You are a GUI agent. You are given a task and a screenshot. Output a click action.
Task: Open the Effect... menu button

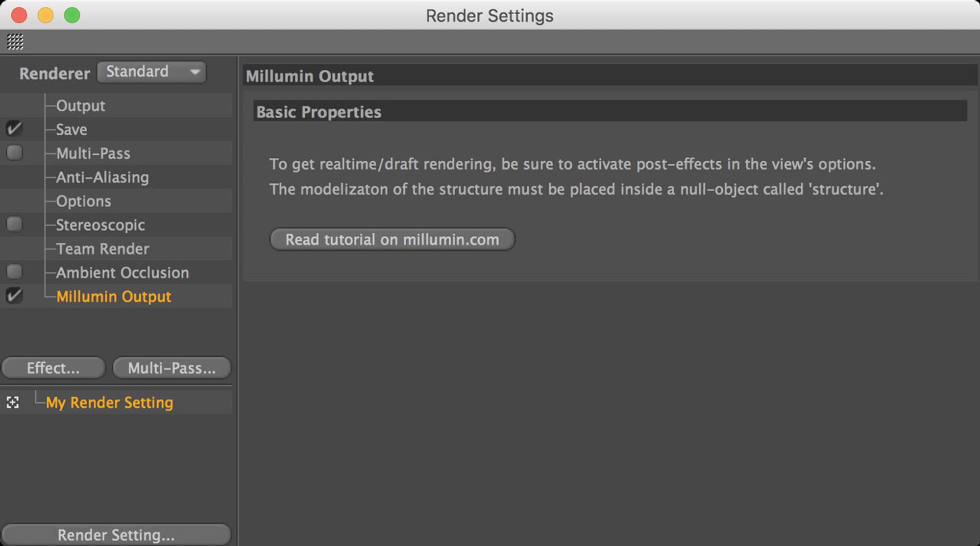[x=53, y=368]
